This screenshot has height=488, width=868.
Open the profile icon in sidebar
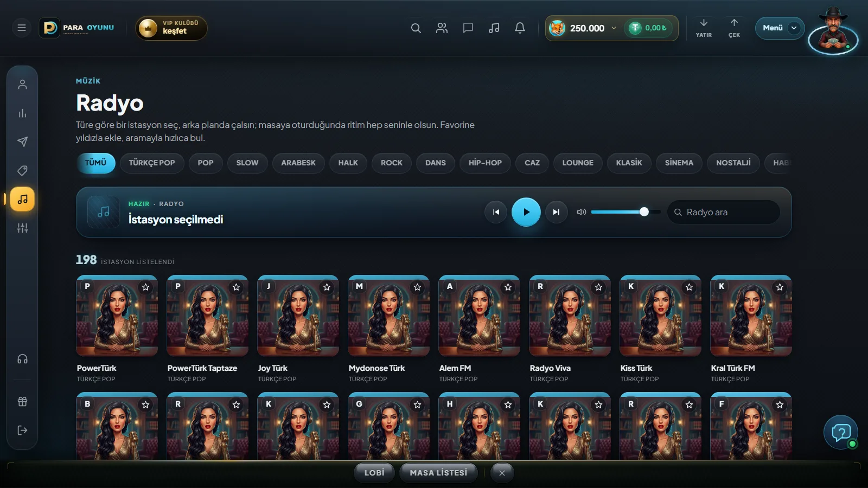(x=22, y=85)
